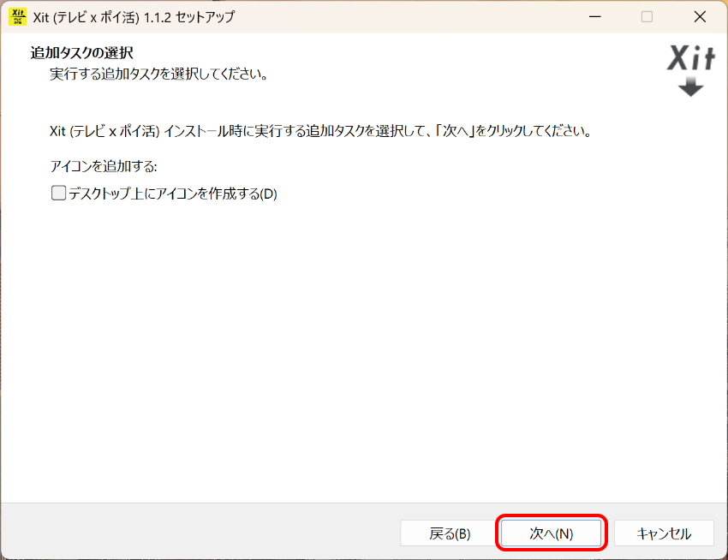Click the アイコンを追加する: label

coord(104,166)
